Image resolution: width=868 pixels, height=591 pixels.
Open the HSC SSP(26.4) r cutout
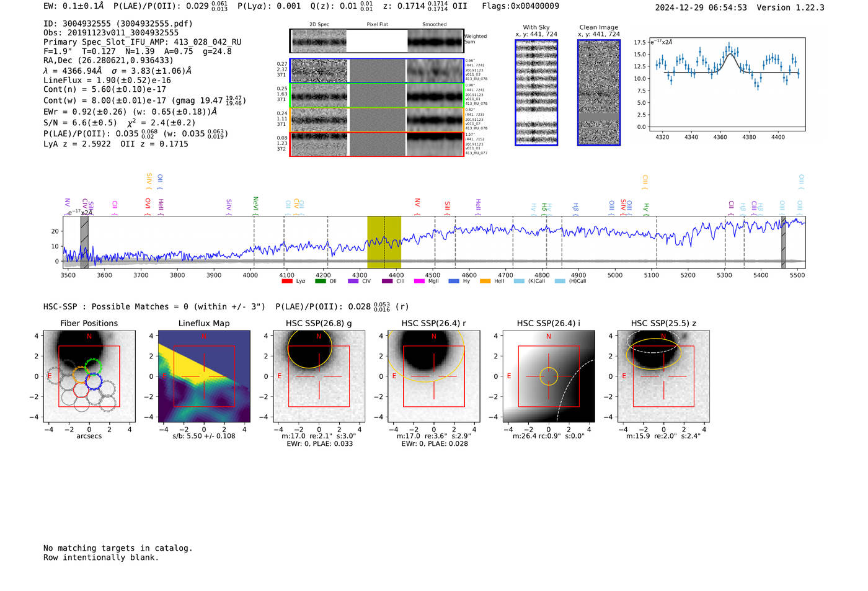pyautogui.click(x=434, y=376)
